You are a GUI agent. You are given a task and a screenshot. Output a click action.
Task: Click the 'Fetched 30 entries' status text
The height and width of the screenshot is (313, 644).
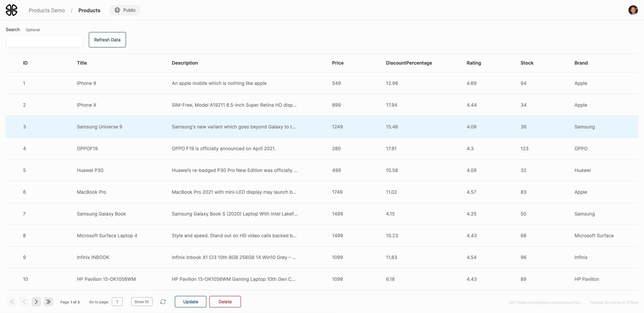pos(614,303)
